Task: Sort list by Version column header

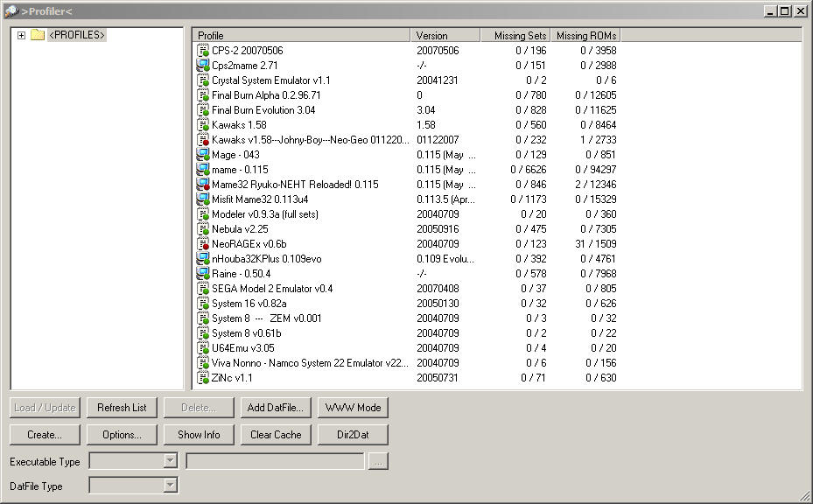Action: click(445, 35)
